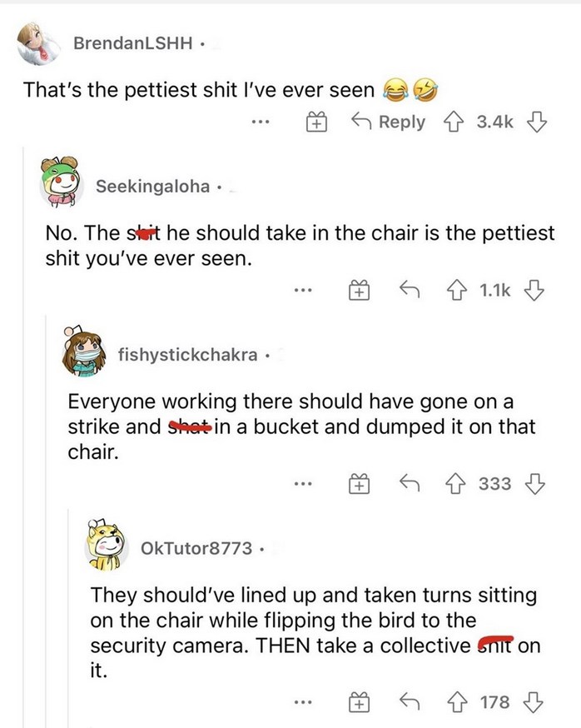The width and height of the screenshot is (581, 728).
Task: Upvote Seekingaloha's comment with 1.1k votes
Action: 457,291
